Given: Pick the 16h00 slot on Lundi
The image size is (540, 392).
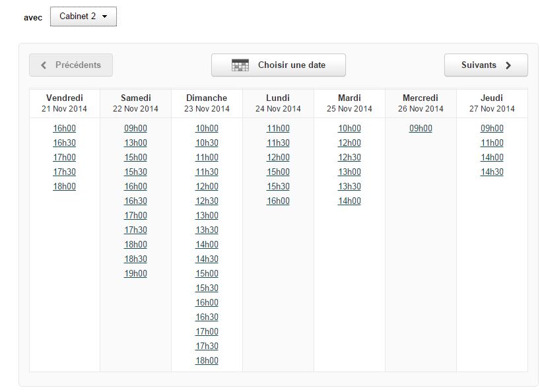Looking at the screenshot, I should pos(279,201).
